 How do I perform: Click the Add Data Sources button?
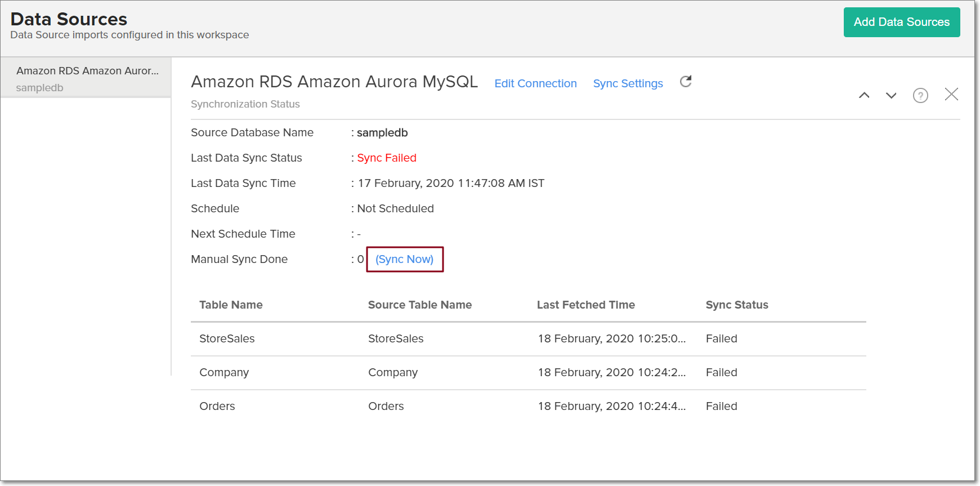(x=901, y=23)
